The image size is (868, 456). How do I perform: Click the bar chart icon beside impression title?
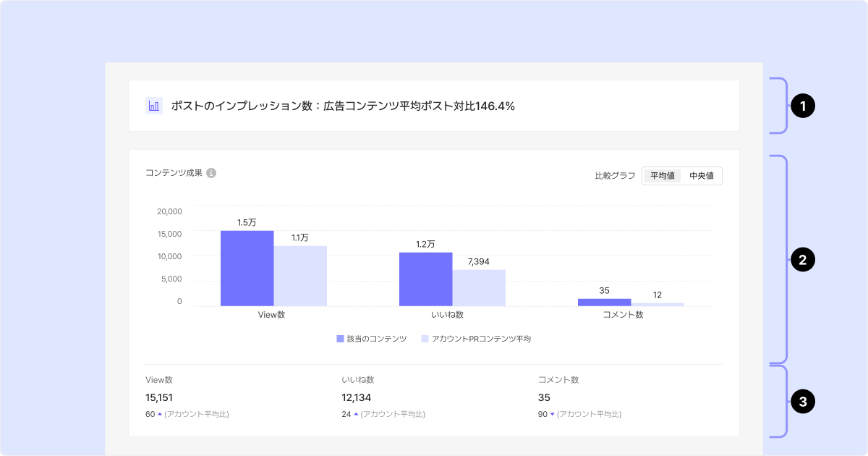(x=154, y=106)
